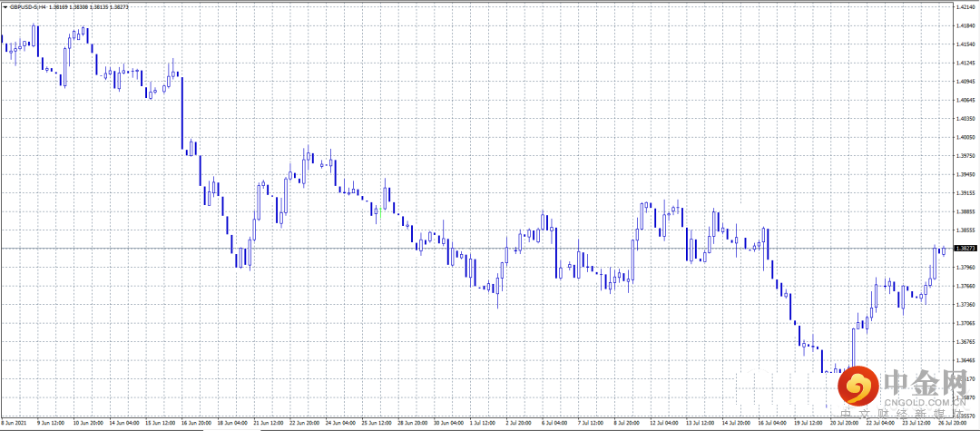This screenshot has height=431, width=980.
Task: Click the 22 Jun 20:00 time label
Action: click(301, 423)
